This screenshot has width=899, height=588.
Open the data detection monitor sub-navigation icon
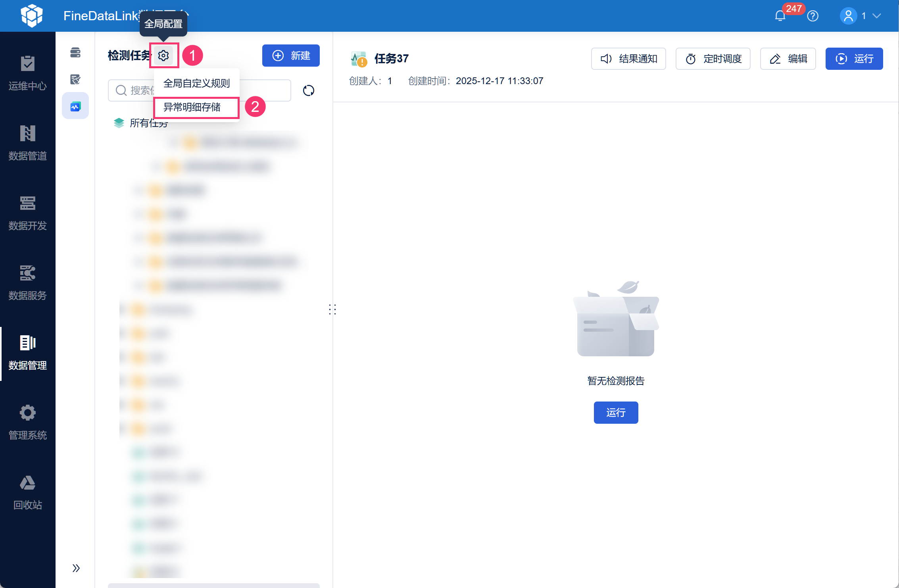point(75,106)
